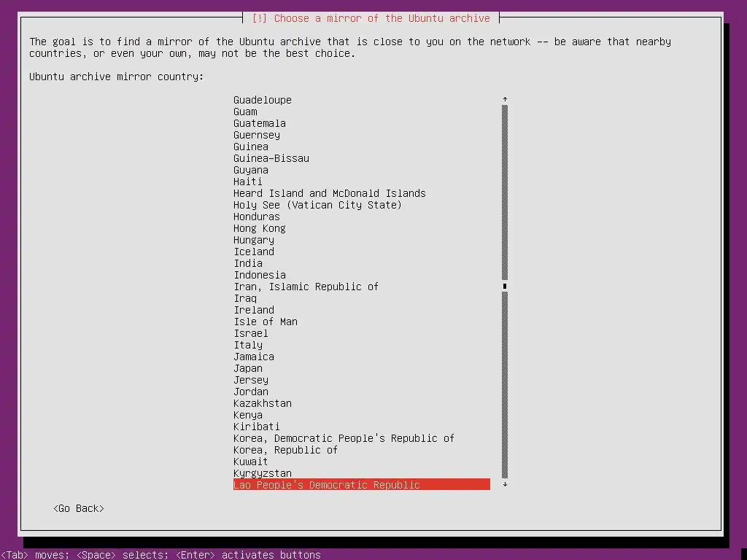The width and height of the screenshot is (747, 560).
Task: Choose Guam as mirror country
Action: [245, 112]
